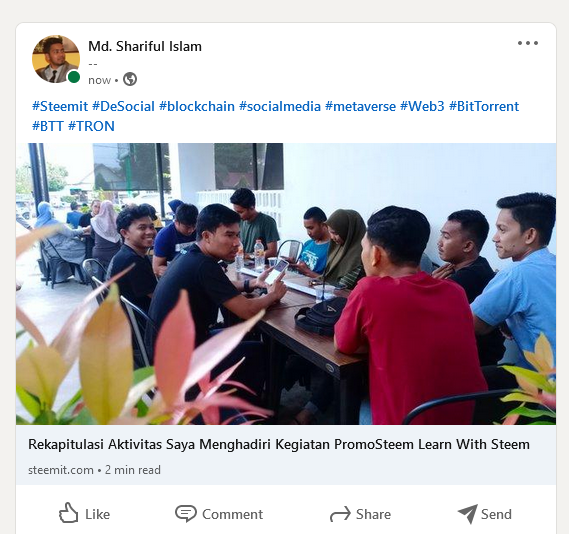The height and width of the screenshot is (534, 569).
Task: Follow the #socialmedia hashtag link
Action: pos(280,106)
